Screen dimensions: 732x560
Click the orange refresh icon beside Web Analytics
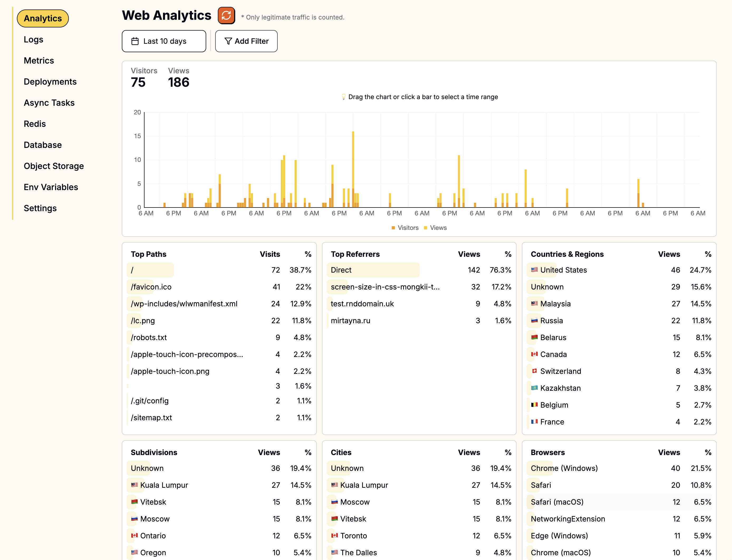click(226, 15)
